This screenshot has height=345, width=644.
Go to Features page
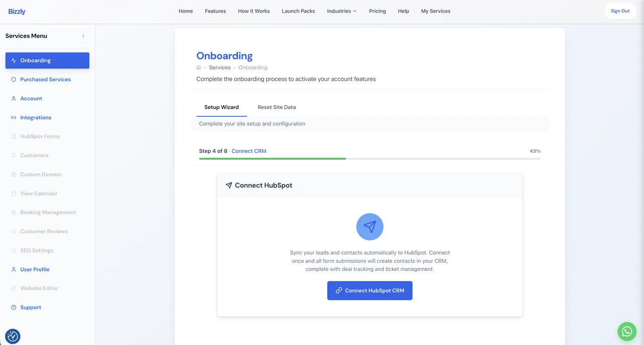coord(215,11)
